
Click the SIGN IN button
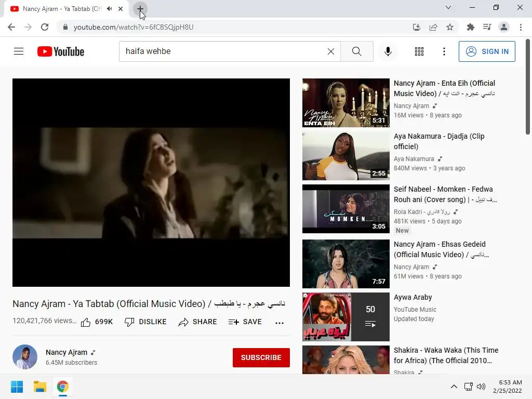487,51
